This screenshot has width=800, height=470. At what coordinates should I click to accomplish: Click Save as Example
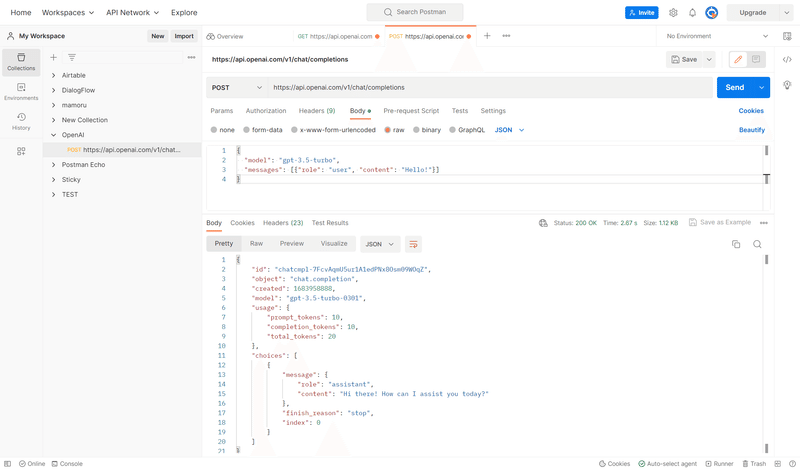(720, 222)
